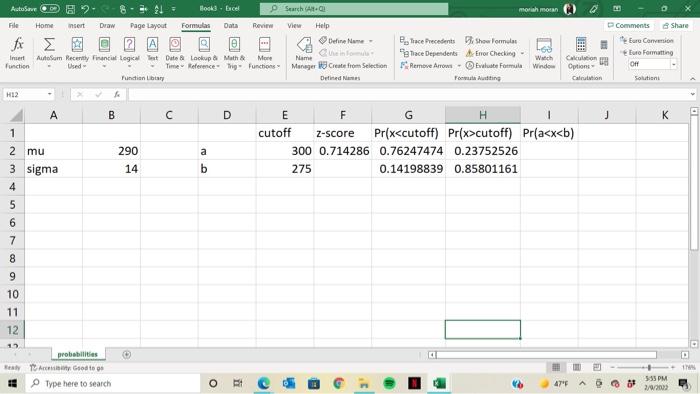This screenshot has width=700, height=394.
Task: Click Remove Arrows
Action: click(426, 66)
